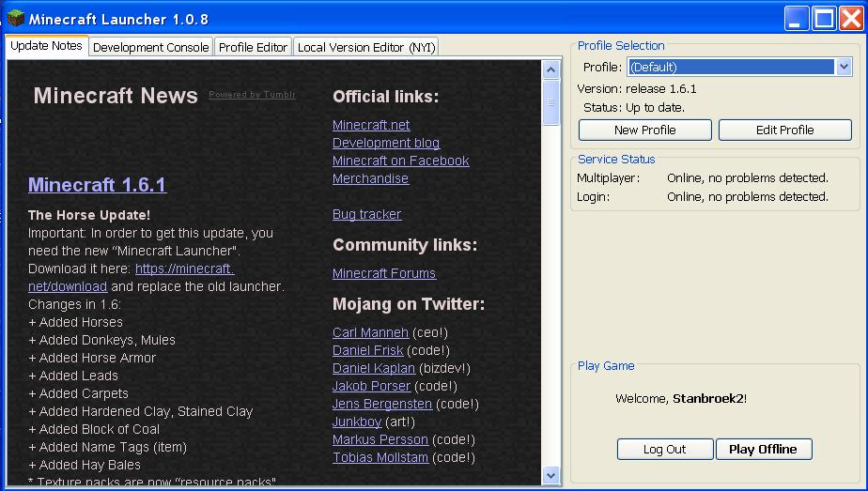Open the Profile Editor tab

253,47
